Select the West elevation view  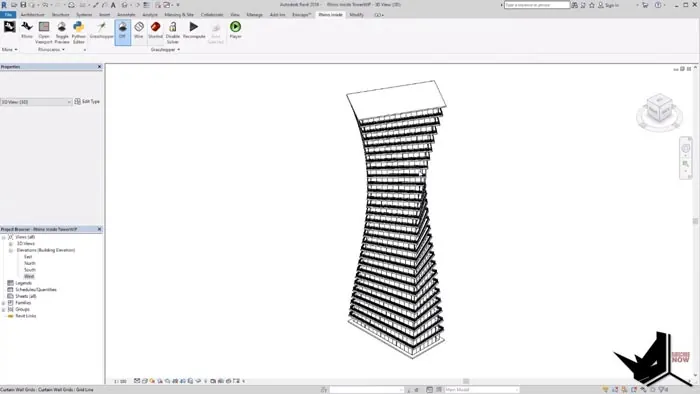(29, 277)
